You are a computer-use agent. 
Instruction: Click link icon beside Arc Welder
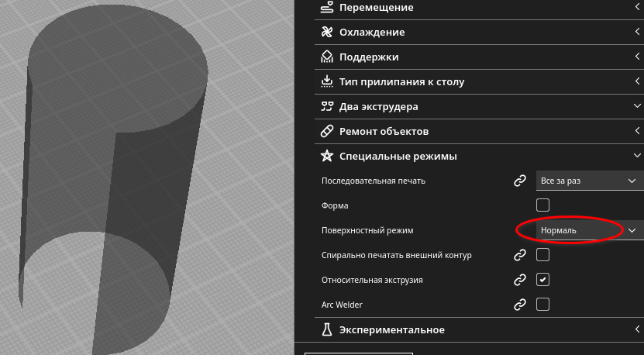click(x=520, y=305)
